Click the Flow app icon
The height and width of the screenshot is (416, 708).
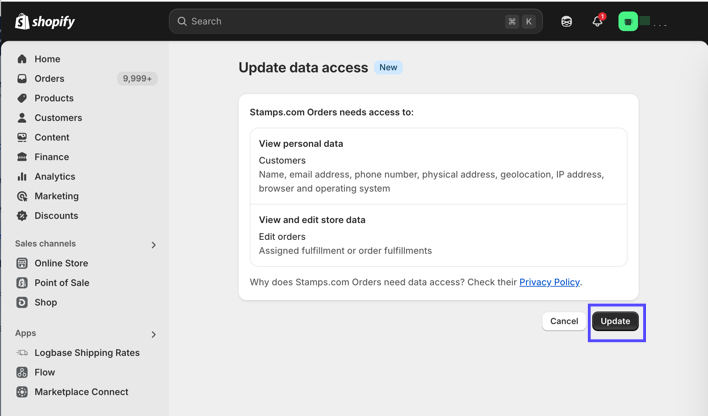point(22,372)
